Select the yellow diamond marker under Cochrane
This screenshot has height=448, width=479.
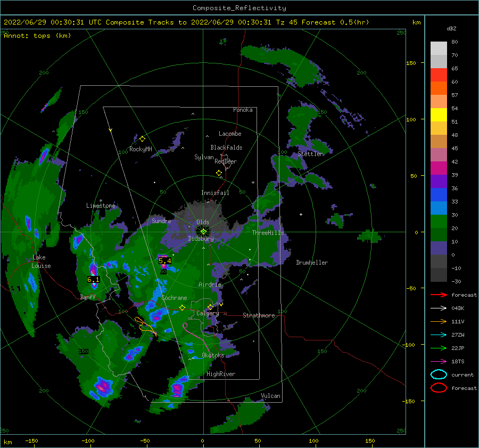[x=182, y=308]
